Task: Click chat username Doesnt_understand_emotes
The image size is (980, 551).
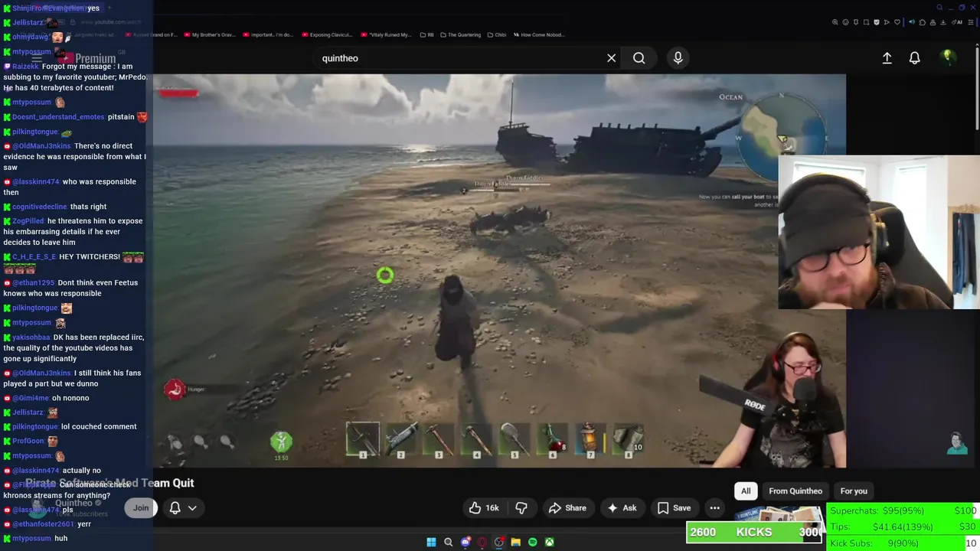Action: point(58,117)
